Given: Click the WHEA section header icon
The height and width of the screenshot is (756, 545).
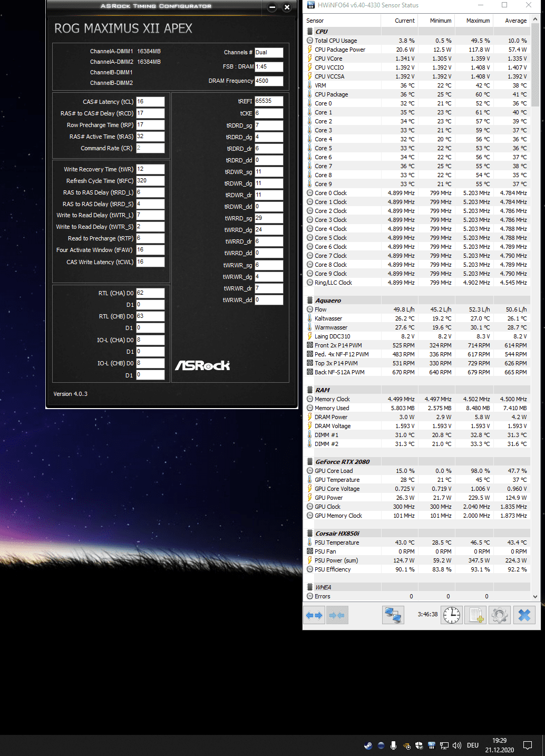Looking at the screenshot, I should tap(310, 587).
